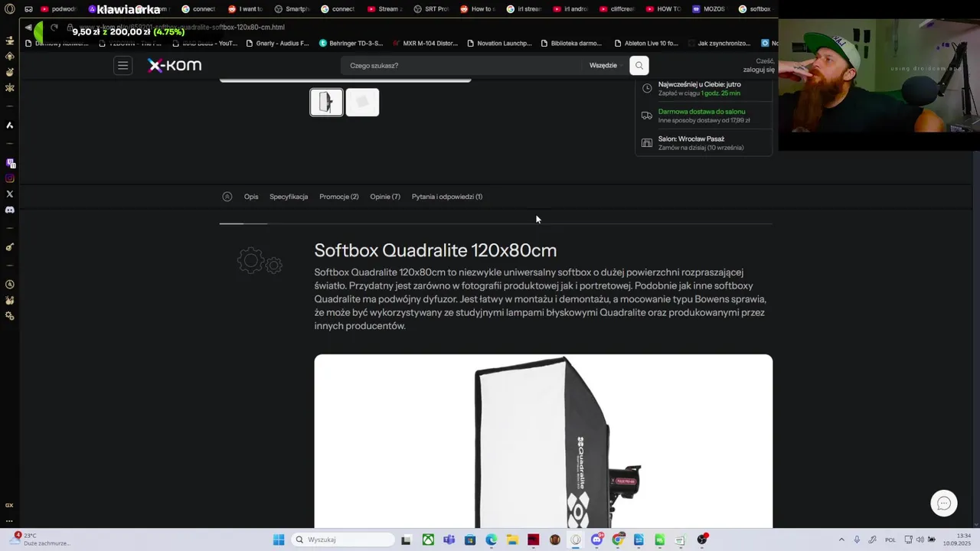Switch to the Opinie (7) tab
980x551 pixels.
click(x=385, y=197)
